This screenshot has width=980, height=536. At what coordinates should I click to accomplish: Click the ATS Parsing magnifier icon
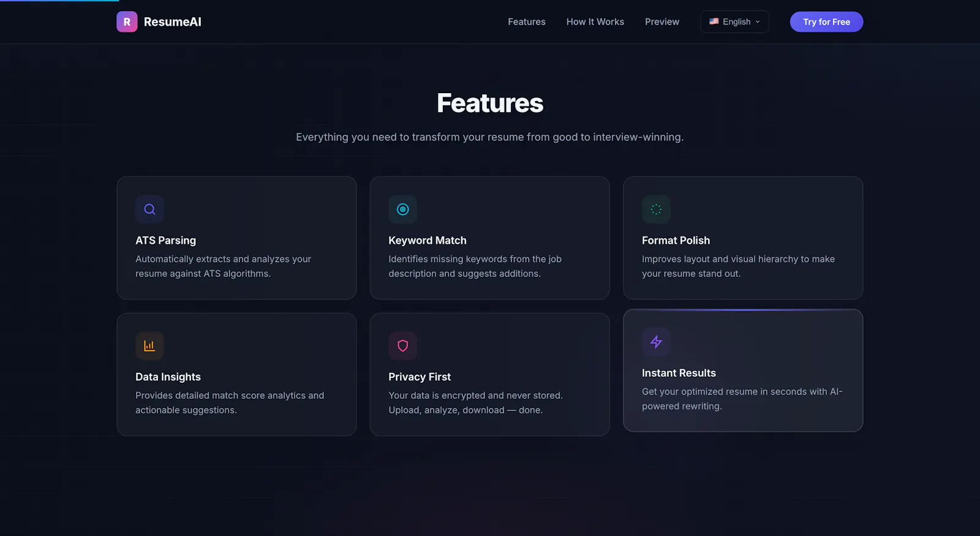tap(149, 209)
